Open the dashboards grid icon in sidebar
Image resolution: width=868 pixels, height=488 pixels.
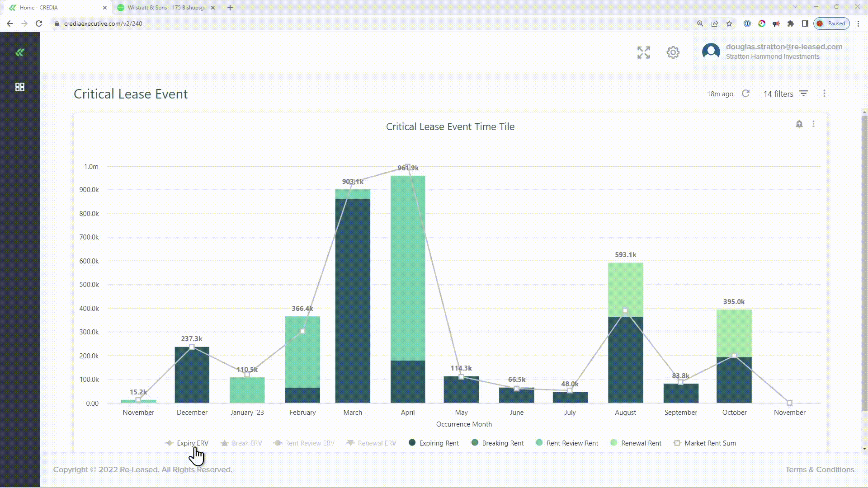click(x=19, y=87)
